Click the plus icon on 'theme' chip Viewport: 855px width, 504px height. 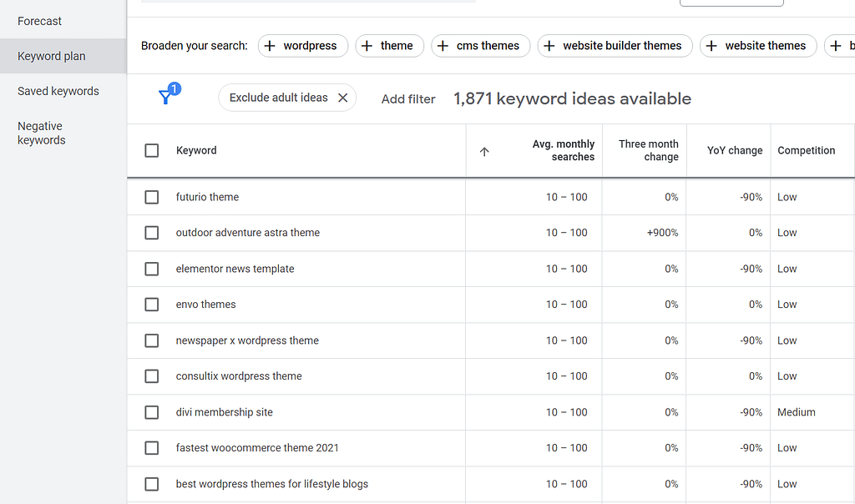click(x=367, y=46)
